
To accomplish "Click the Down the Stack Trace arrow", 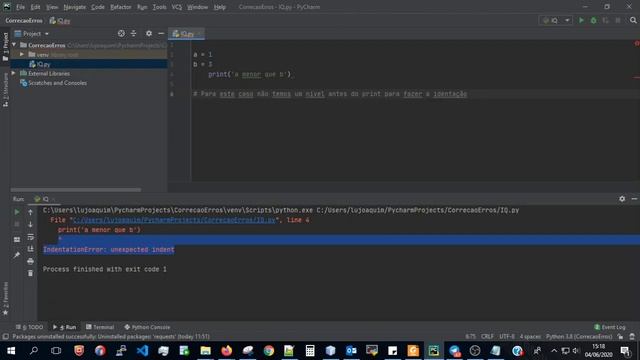I will tap(30, 224).
